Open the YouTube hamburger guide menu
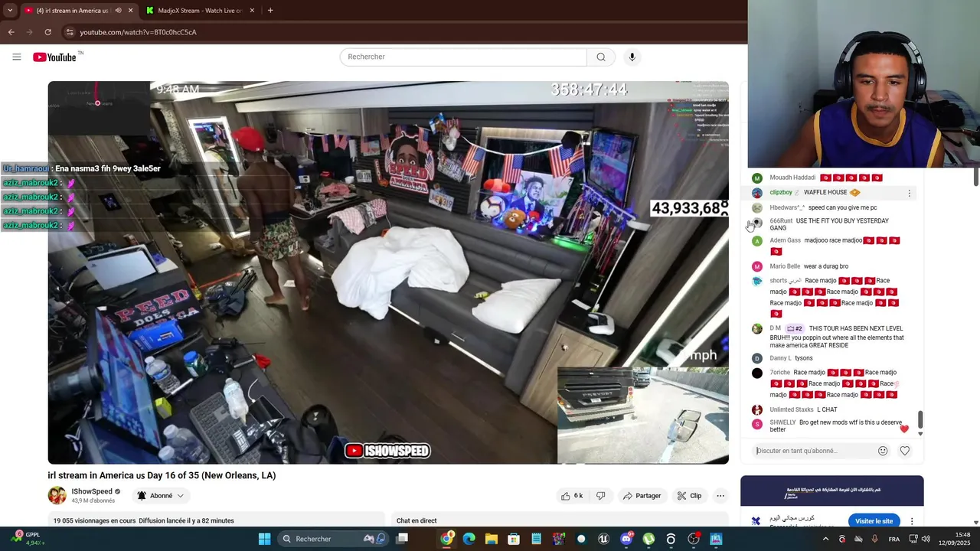The image size is (980, 551). click(17, 57)
